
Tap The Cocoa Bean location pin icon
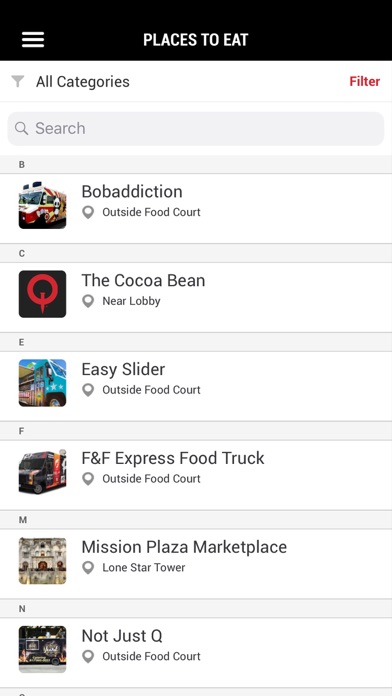88,301
